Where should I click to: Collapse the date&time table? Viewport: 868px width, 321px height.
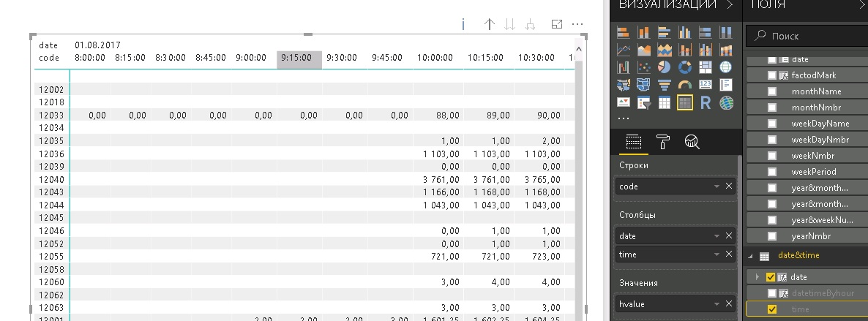pos(751,256)
